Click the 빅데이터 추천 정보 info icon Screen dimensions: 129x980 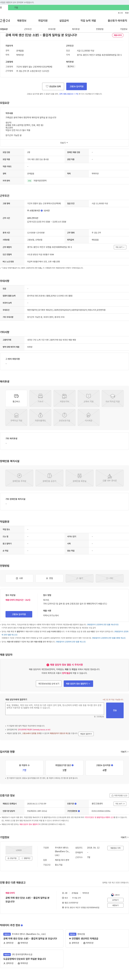(22, 925)
